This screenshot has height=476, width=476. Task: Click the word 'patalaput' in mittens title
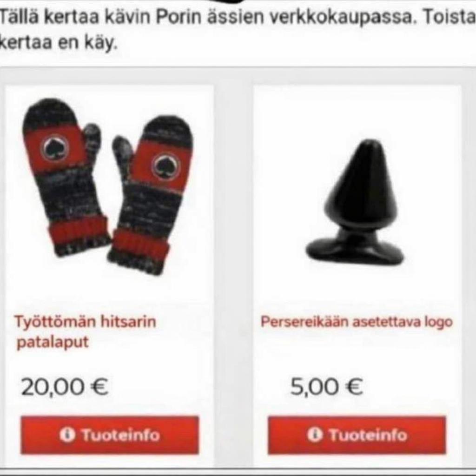pos(52,343)
